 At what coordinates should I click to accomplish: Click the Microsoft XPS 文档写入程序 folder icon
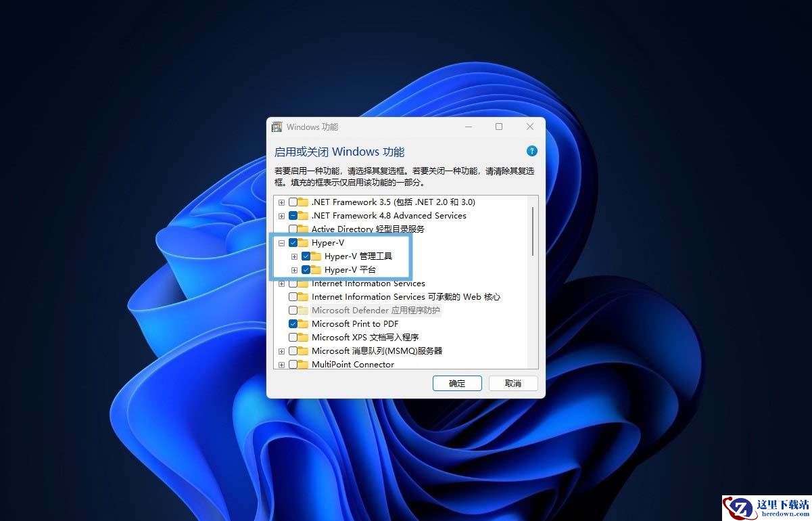pos(303,337)
